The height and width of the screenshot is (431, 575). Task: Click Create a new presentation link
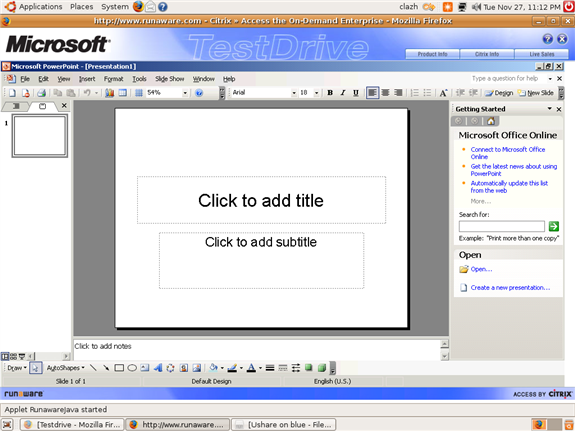[510, 288]
